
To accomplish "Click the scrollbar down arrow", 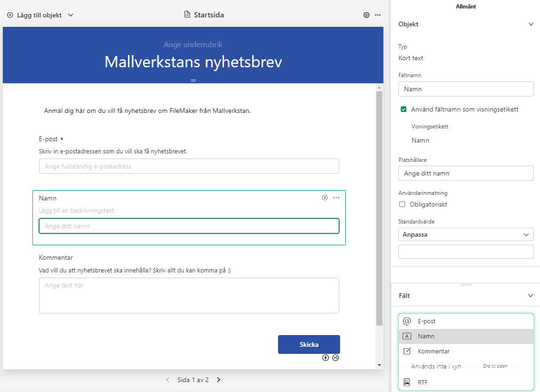I will (x=379, y=365).
